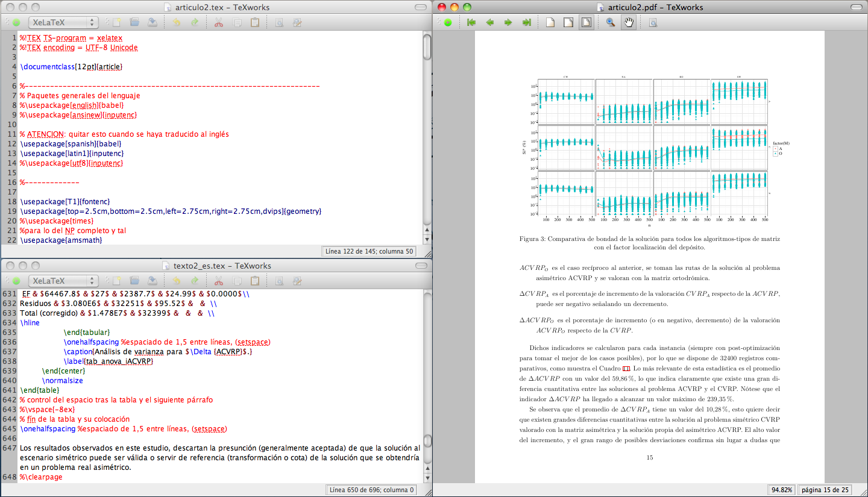Screen dimensions: 868x497
Task: Open the engine list stepper arrows
Action: (x=92, y=22)
